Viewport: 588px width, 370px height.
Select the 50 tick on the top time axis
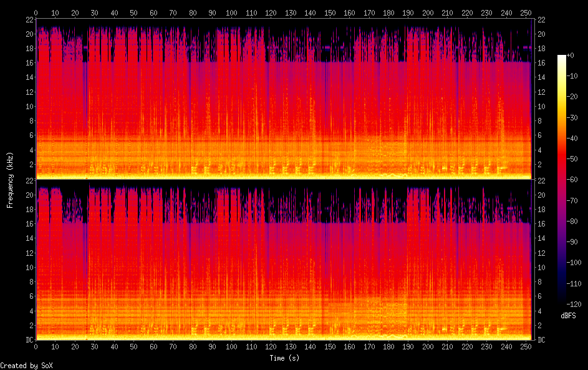coord(134,12)
